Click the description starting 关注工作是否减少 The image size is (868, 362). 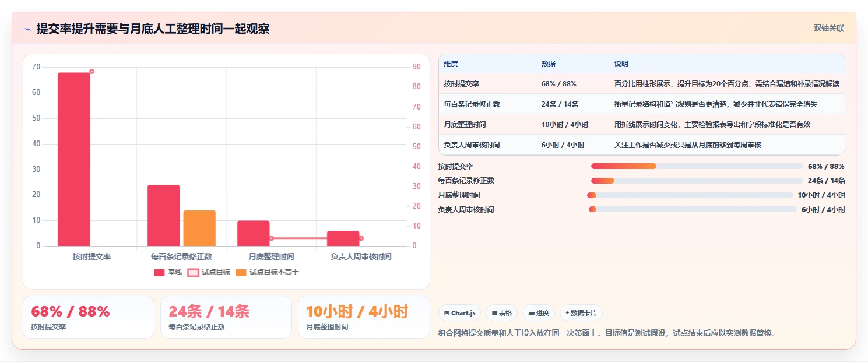(x=688, y=145)
